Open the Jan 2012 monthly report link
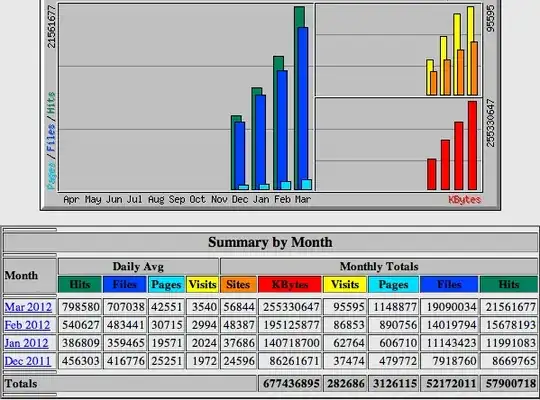 tap(27, 343)
